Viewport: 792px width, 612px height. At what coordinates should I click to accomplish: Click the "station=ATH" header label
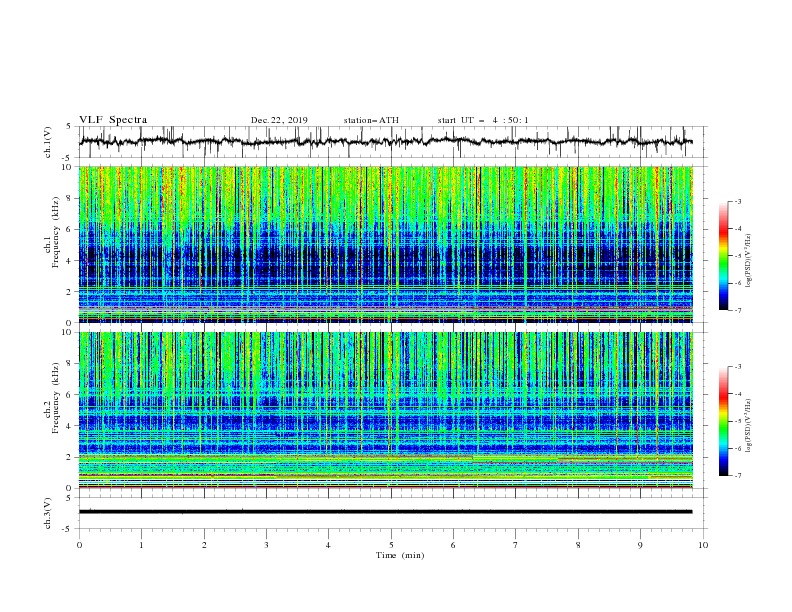[371, 120]
